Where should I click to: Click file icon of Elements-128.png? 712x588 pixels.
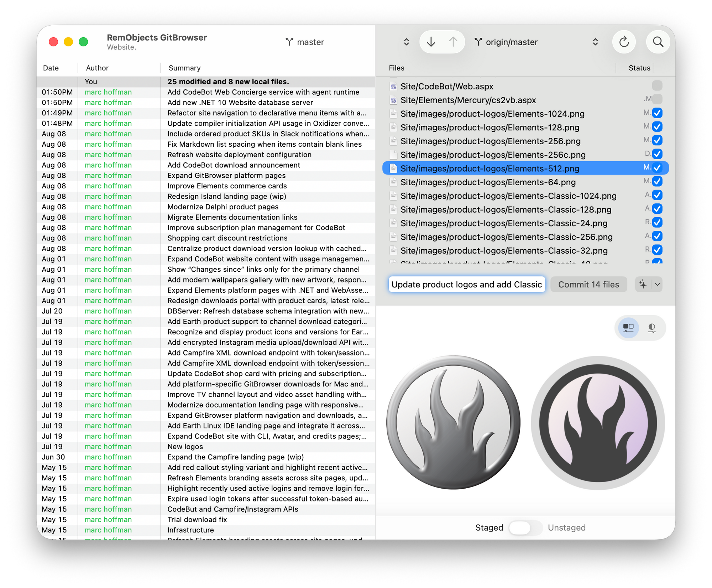tap(393, 128)
